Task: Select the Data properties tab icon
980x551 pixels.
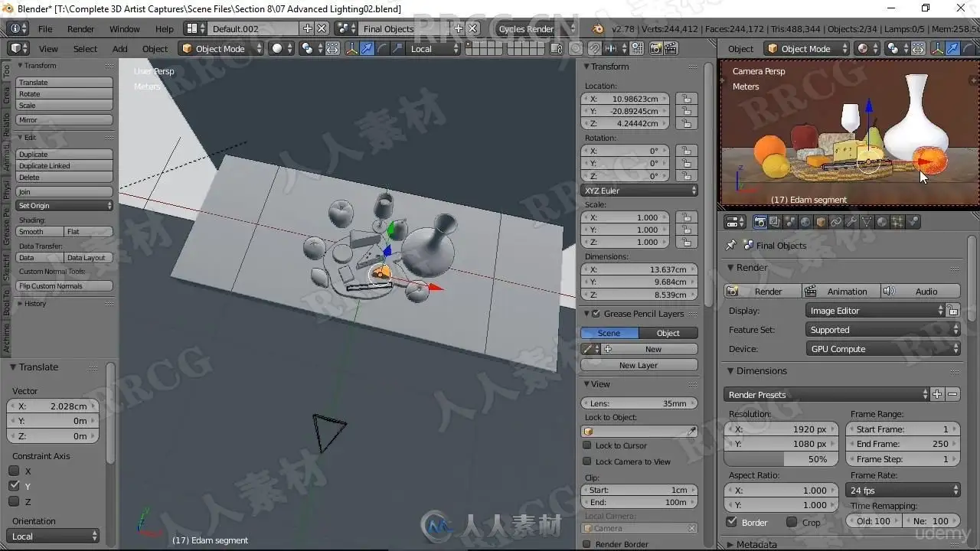Action: point(867,222)
